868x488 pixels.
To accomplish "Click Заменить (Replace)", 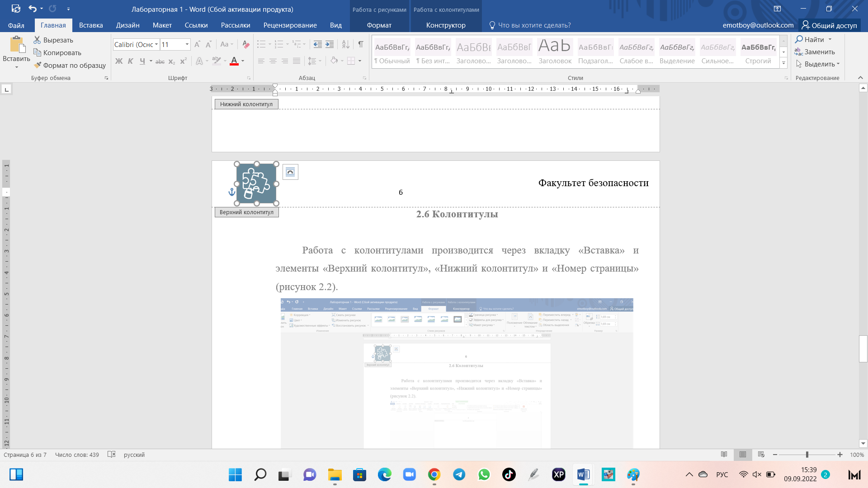I will (x=815, y=52).
